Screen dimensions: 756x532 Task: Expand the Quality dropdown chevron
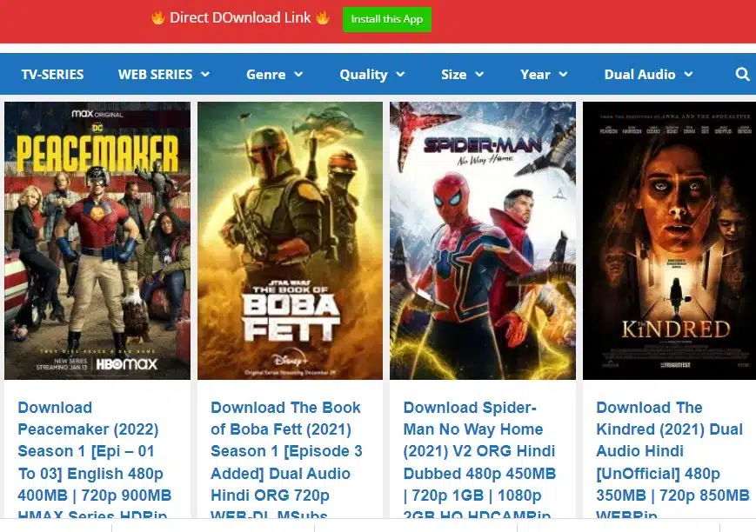401,74
